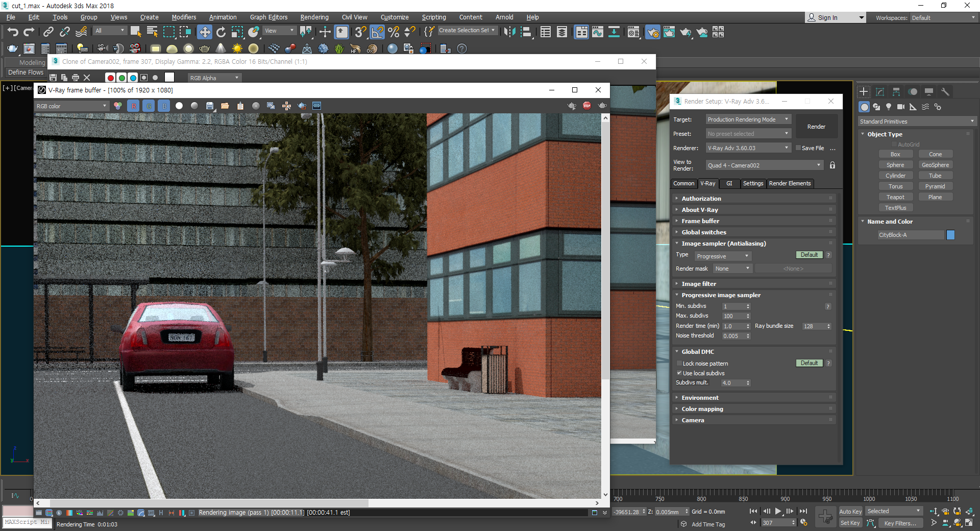Toggle blue channel in V-Ray frame buffer
The height and width of the screenshot is (531, 980).
[x=164, y=106]
